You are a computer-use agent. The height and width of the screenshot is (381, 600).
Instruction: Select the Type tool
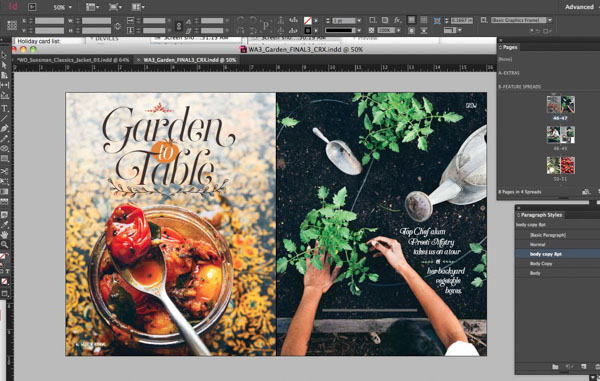[x=4, y=109]
